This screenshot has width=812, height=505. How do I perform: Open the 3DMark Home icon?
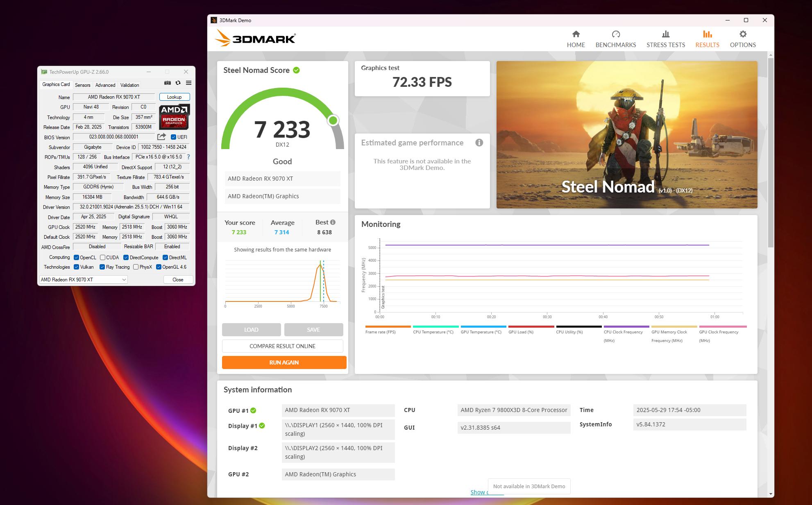576,34
